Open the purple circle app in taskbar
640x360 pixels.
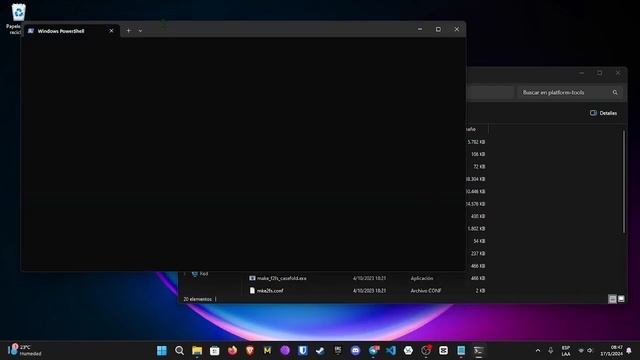[x=285, y=351]
